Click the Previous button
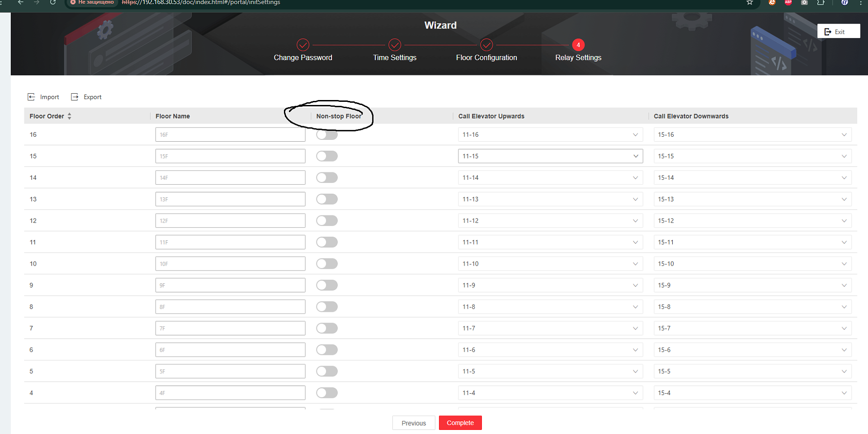This screenshot has height=434, width=868. 414,423
